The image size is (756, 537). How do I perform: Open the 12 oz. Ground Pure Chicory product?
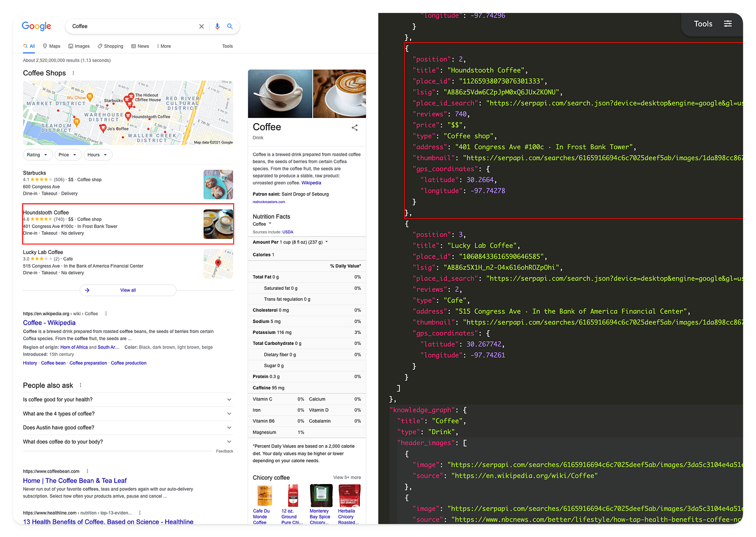coord(293,504)
